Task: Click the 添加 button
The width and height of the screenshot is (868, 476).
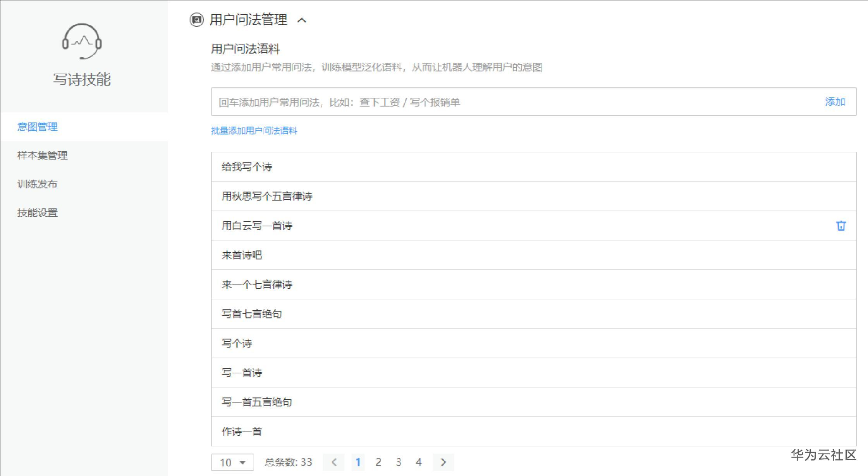Action: coord(835,102)
